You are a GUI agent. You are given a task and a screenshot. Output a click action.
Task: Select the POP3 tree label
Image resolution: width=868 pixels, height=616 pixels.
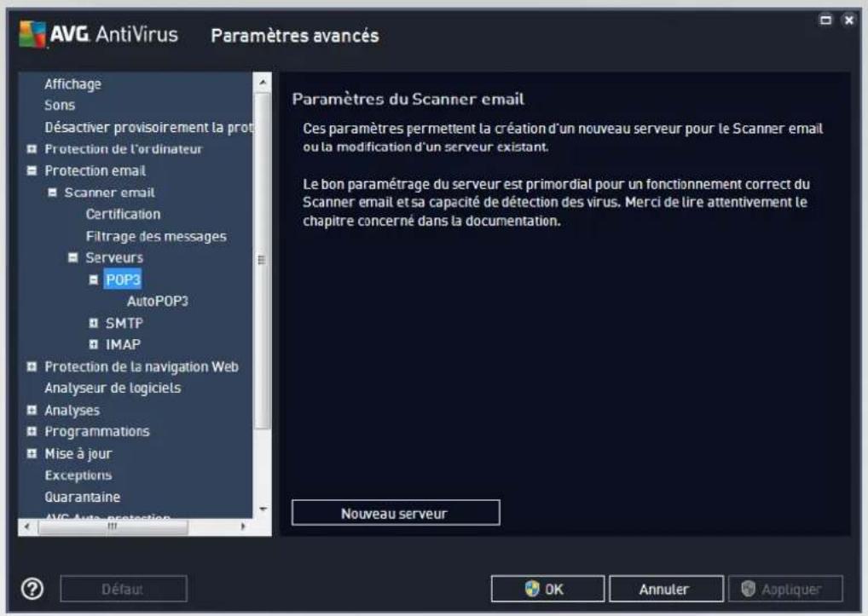[x=123, y=279]
